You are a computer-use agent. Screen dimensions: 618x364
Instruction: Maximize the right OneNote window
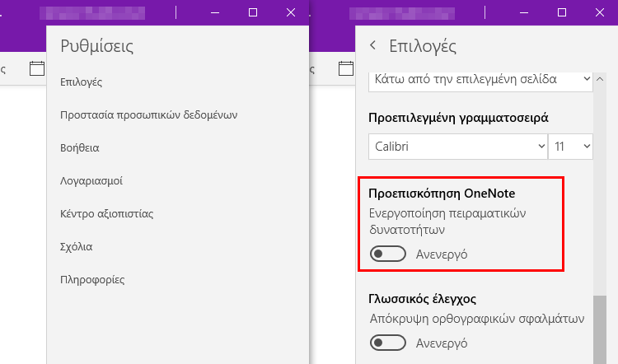tap(562, 12)
